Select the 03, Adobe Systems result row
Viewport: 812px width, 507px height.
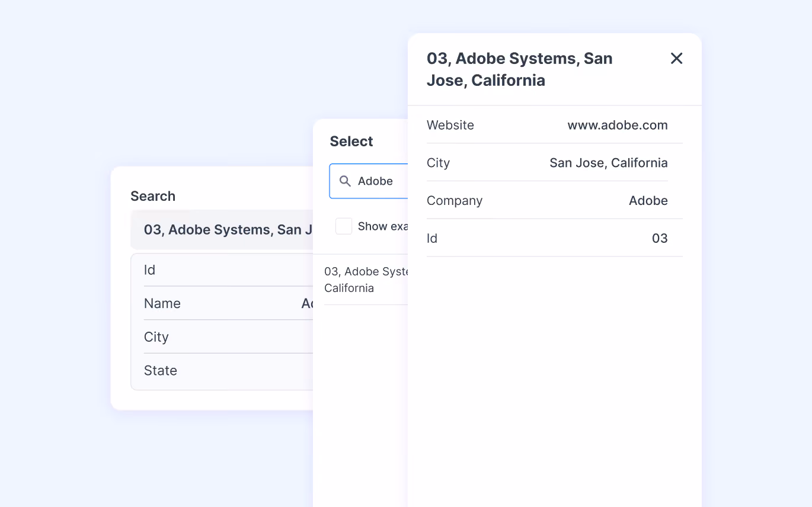366,280
